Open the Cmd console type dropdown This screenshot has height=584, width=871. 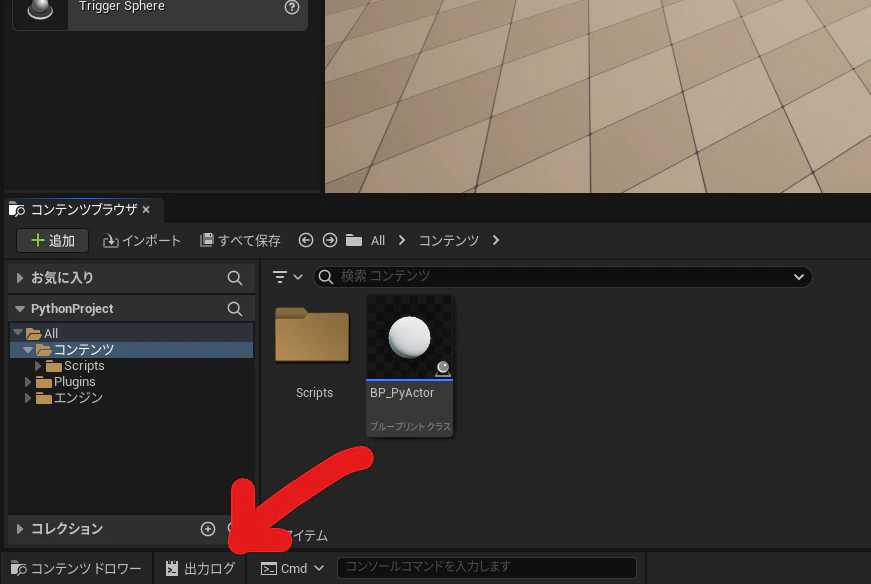coord(292,568)
